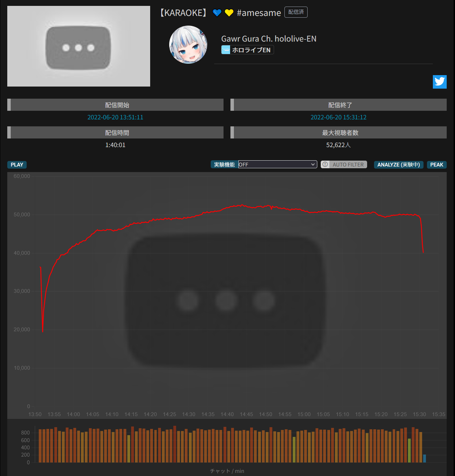Image resolution: width=455 pixels, height=476 pixels.
Task: Open the 実験機能 OFF dropdown
Action: click(x=277, y=164)
